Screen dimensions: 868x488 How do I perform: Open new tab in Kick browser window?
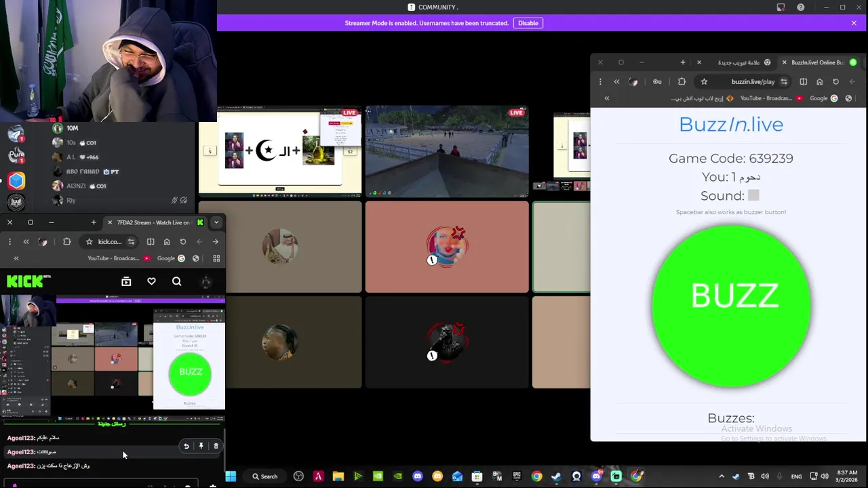(94, 222)
